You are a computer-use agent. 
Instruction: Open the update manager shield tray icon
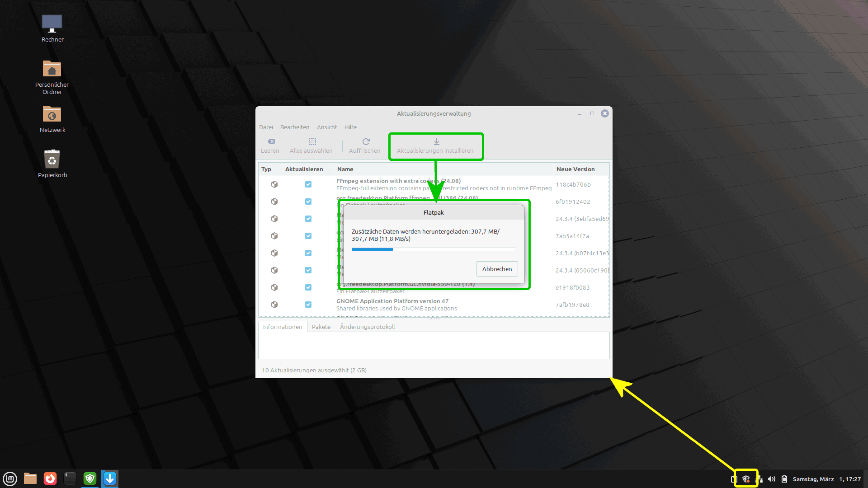pyautogui.click(x=746, y=479)
